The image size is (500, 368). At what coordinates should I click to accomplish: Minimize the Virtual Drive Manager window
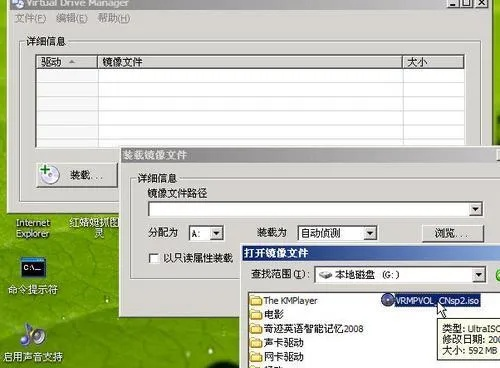coord(453,3)
